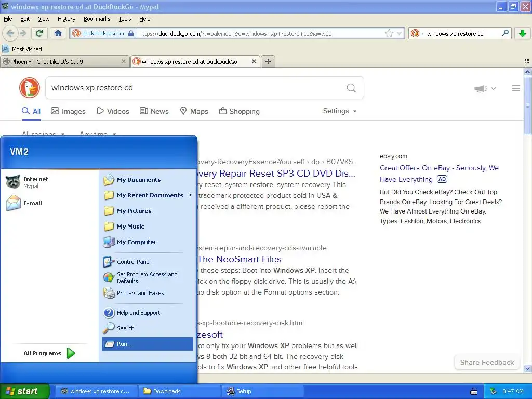Viewport: 532px width, 399px height.
Task: Go to the browser Home page
Action: tap(58, 33)
